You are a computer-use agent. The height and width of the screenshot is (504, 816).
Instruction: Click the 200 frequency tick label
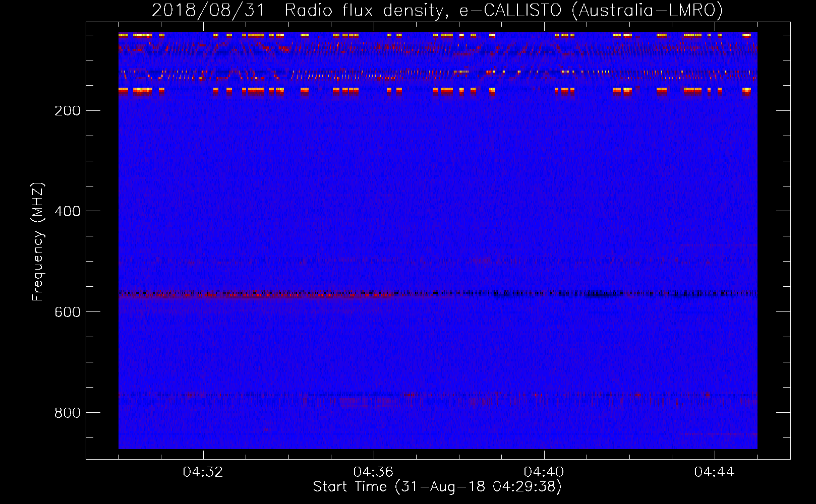[x=68, y=111]
